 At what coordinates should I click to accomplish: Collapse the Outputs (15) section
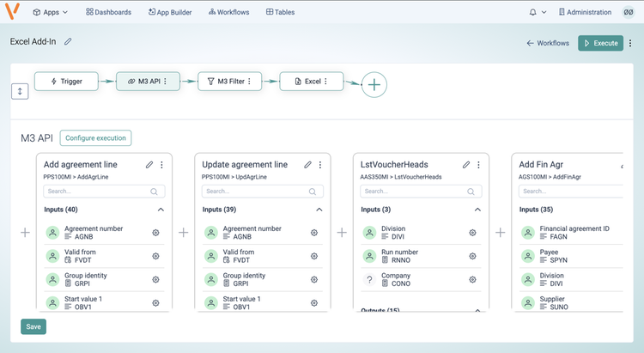coord(477,310)
